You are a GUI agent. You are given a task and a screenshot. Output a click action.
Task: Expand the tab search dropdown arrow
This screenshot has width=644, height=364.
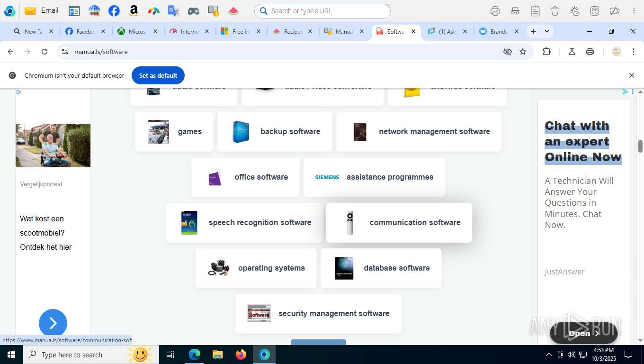click(547, 31)
